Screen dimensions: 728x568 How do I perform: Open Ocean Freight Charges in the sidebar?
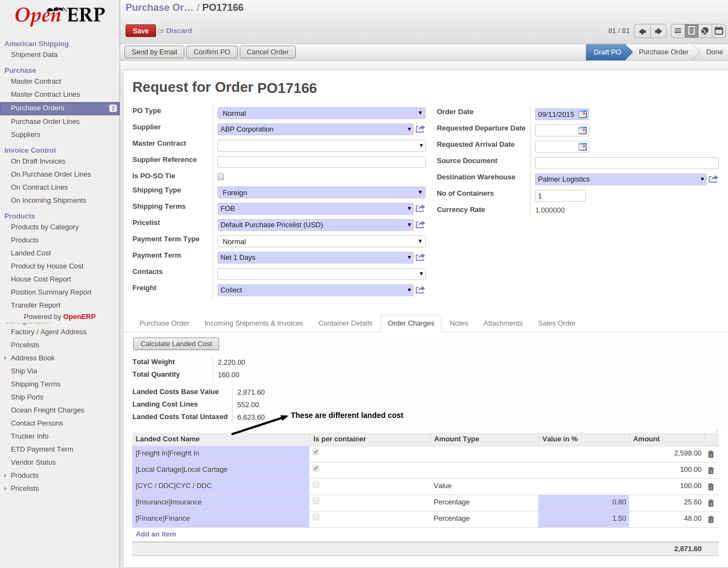48,410
